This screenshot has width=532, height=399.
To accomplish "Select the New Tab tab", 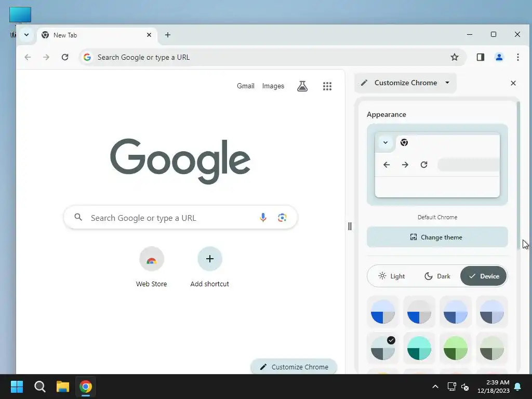I will point(97,35).
